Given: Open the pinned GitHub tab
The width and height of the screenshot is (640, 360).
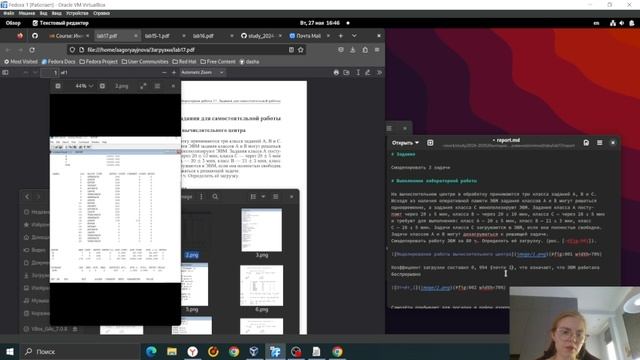Looking at the screenshot, I should pos(35,36).
